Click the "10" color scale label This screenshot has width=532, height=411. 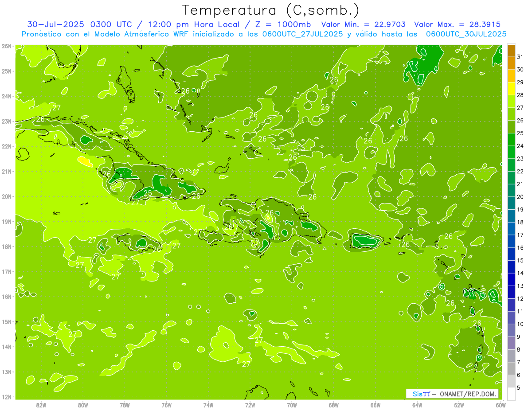[520, 324]
